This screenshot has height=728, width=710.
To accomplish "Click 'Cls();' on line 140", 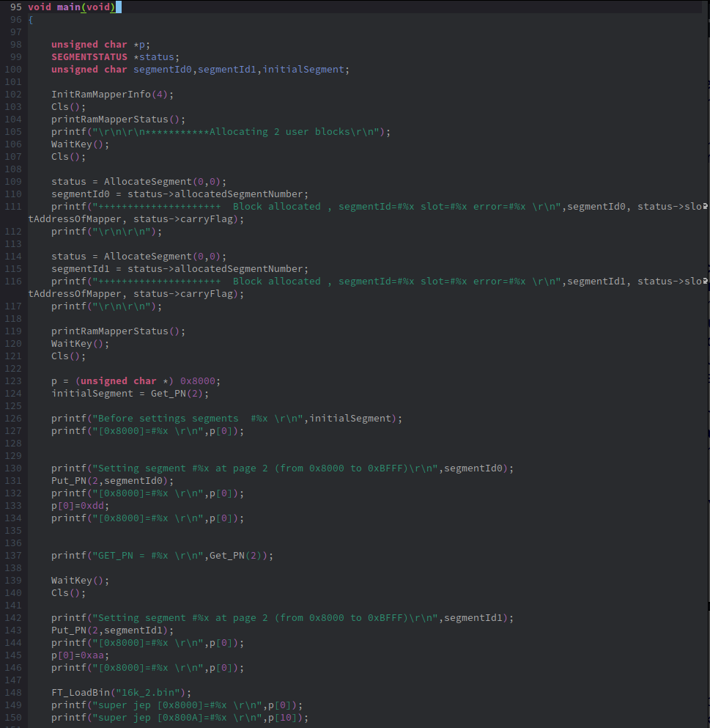I will [69, 593].
